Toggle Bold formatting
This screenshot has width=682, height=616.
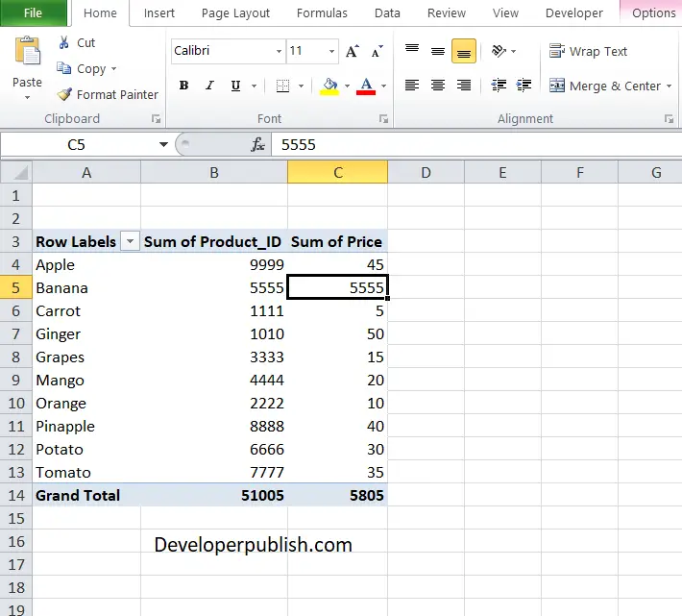click(x=184, y=86)
